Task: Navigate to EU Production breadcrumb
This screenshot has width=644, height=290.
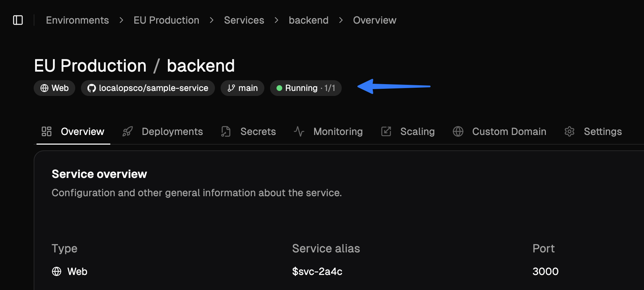Action: (x=166, y=20)
